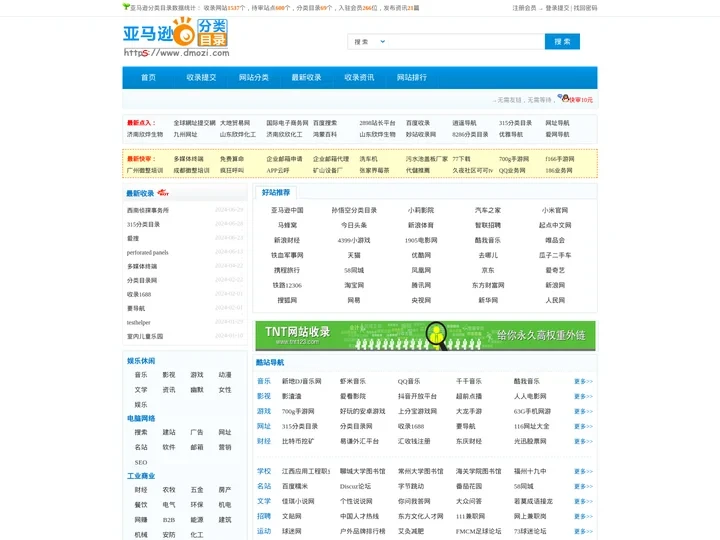Viewport: 720px width, 540px height.
Task: Open 今日头条 in 好站推荐
Action: pos(354,225)
